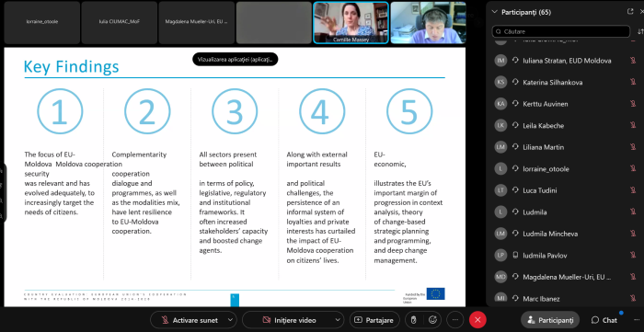Pop out the Participanți panel
Screen dimensions: 644x332
(x=630, y=12)
